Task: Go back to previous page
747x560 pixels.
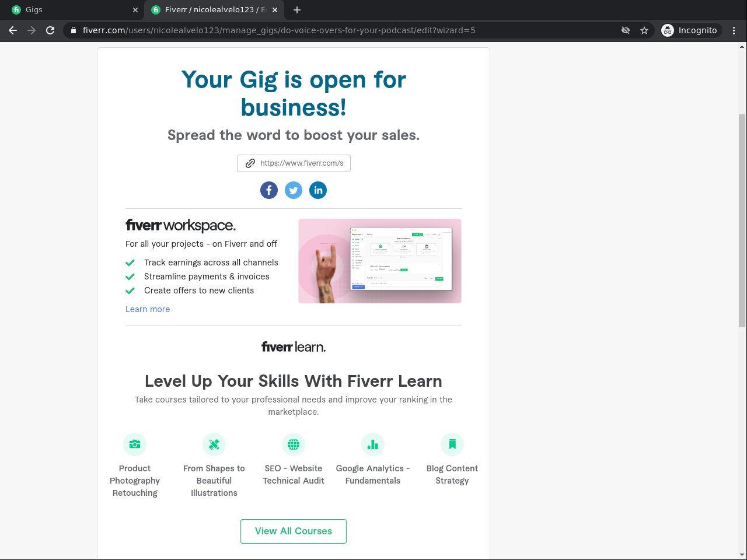Action: click(13, 30)
